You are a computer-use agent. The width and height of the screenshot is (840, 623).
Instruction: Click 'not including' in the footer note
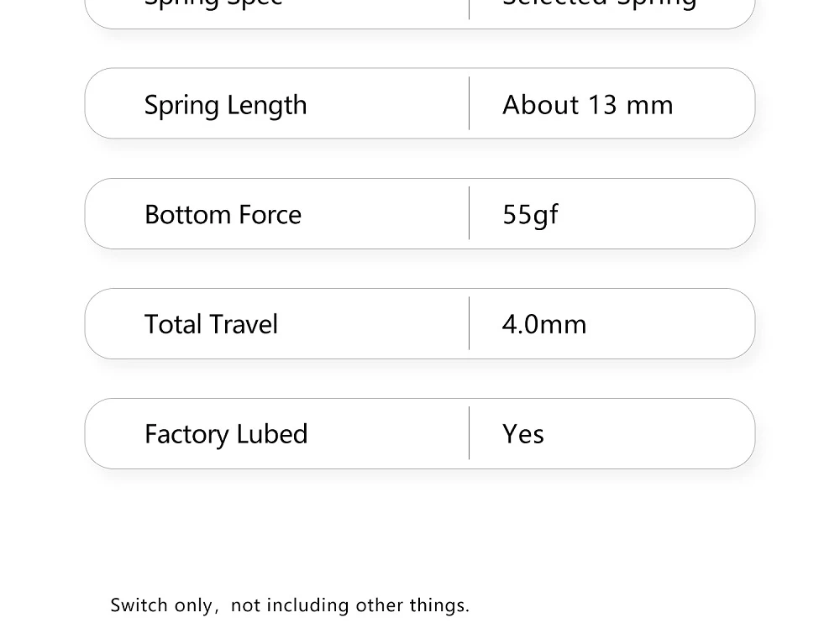click(290, 605)
